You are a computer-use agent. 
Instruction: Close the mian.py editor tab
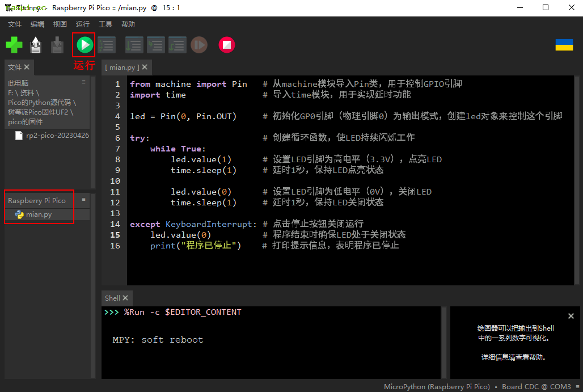145,67
